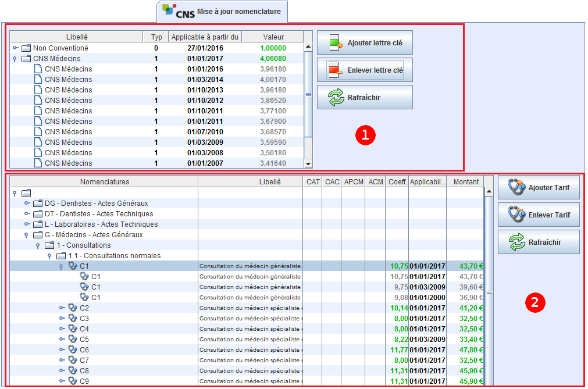Click the stethoscope icon of C8 tariff
Viewport: 588px width, 389px height.
click(x=73, y=370)
